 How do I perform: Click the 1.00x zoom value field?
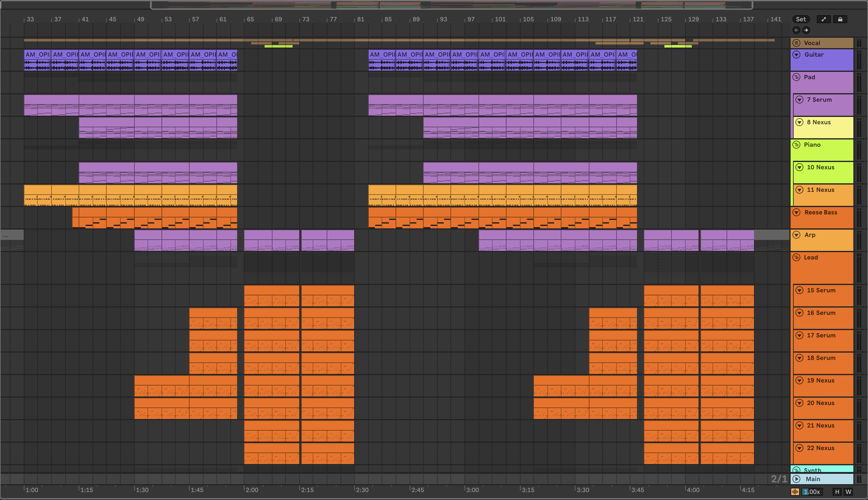pos(812,492)
